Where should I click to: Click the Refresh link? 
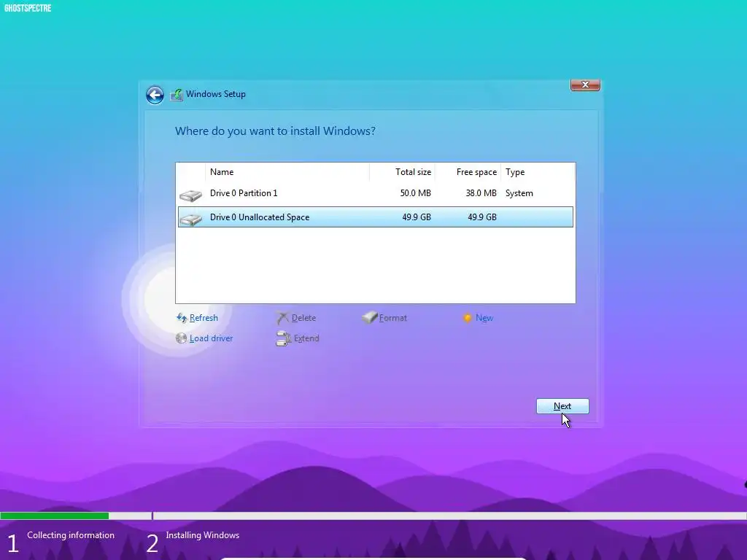[x=204, y=318]
